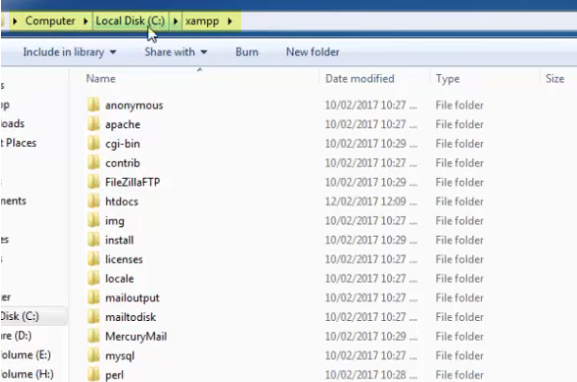Click the licenses folder icon
The width and height of the screenshot is (577, 382).
point(93,259)
